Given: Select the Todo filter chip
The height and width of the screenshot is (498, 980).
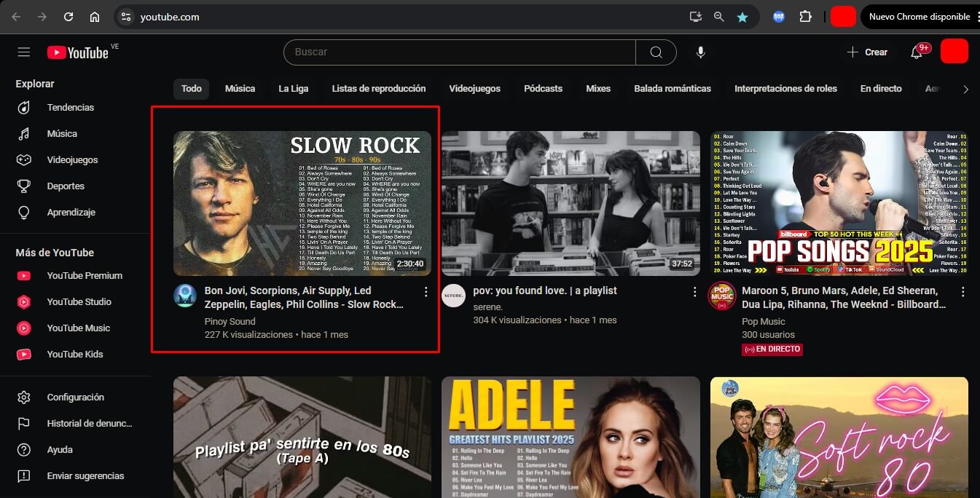Looking at the screenshot, I should pos(192,89).
